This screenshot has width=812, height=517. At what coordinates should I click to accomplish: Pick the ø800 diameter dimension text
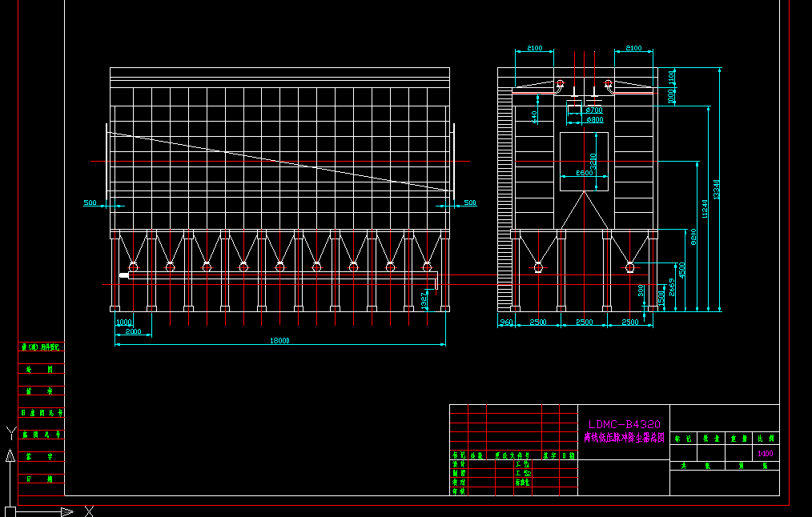(594, 120)
